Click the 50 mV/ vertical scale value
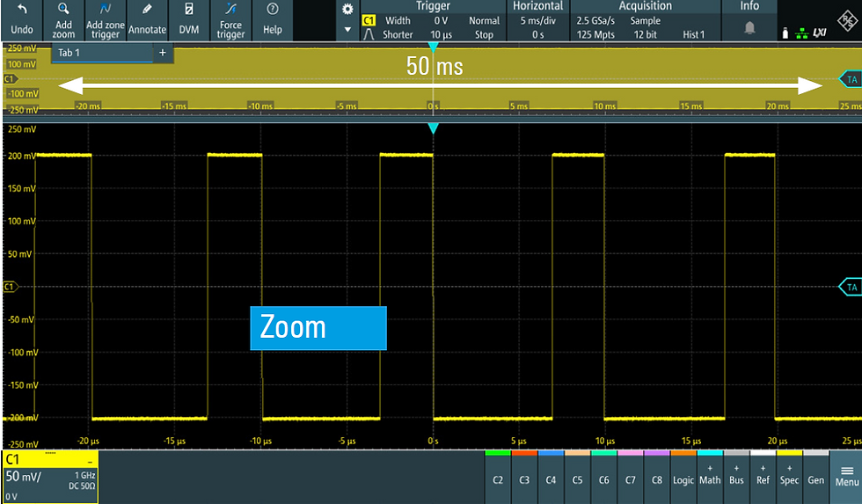Screen dimensions: 862x504 (23, 476)
